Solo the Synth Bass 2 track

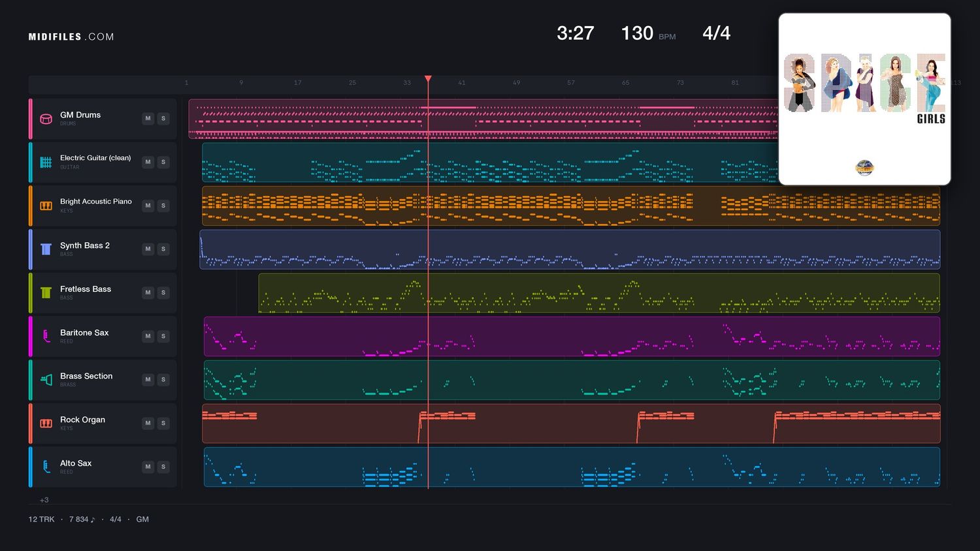point(163,249)
